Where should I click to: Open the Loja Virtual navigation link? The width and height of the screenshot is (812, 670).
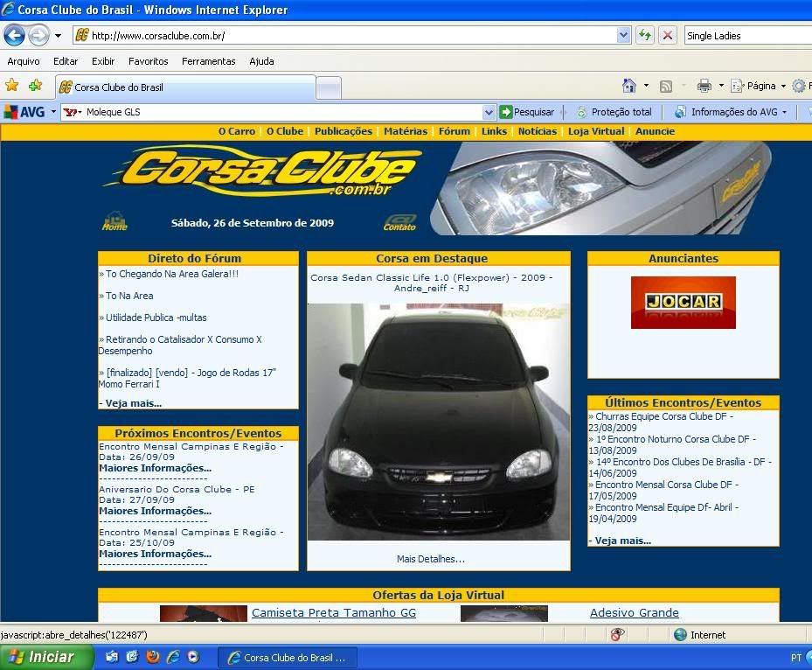pos(596,131)
